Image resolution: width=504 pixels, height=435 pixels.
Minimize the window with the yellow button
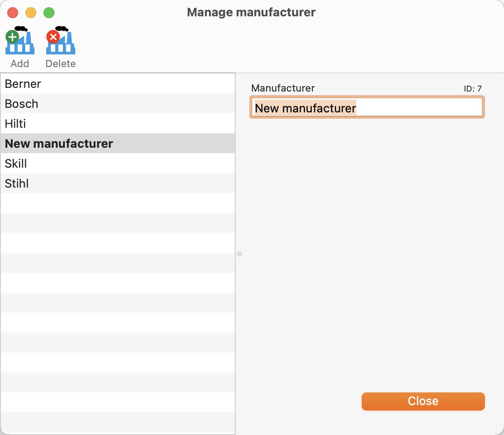[x=31, y=13]
